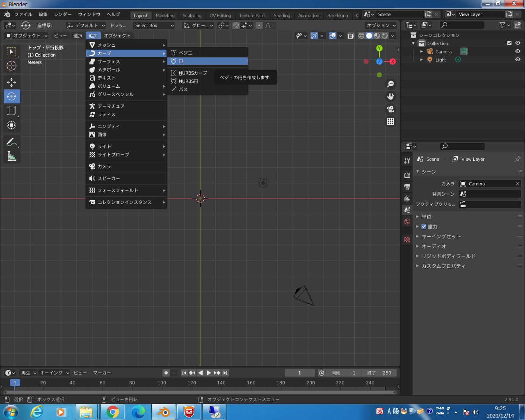Click frame 1 marker on timeline
The height and width of the screenshot is (420, 525).
point(15,383)
